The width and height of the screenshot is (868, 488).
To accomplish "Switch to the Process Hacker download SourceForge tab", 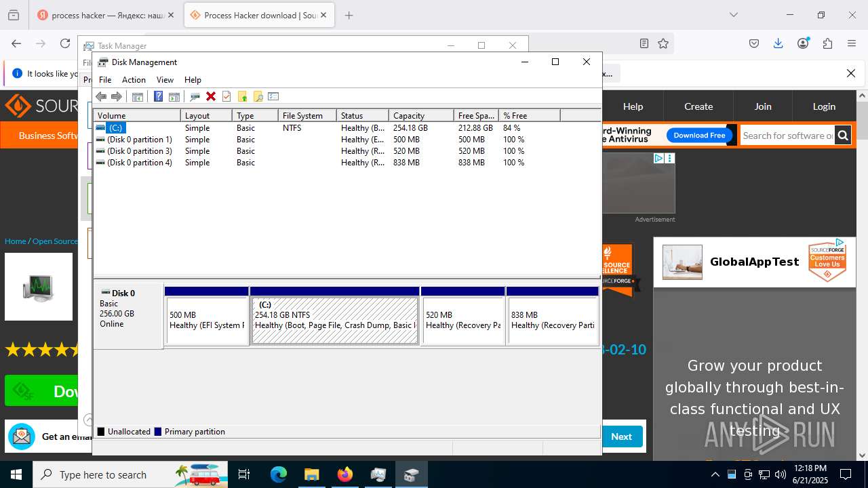I will (x=260, y=15).
